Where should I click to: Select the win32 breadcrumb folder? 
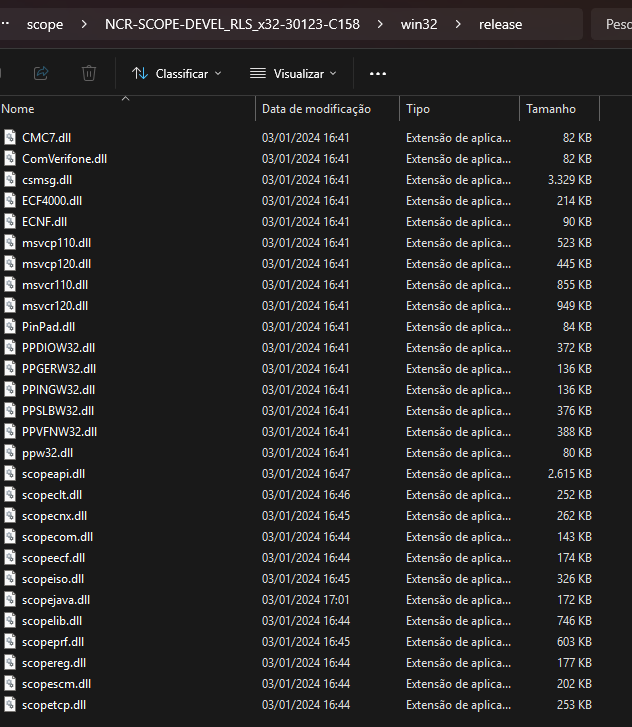pyautogui.click(x=419, y=24)
